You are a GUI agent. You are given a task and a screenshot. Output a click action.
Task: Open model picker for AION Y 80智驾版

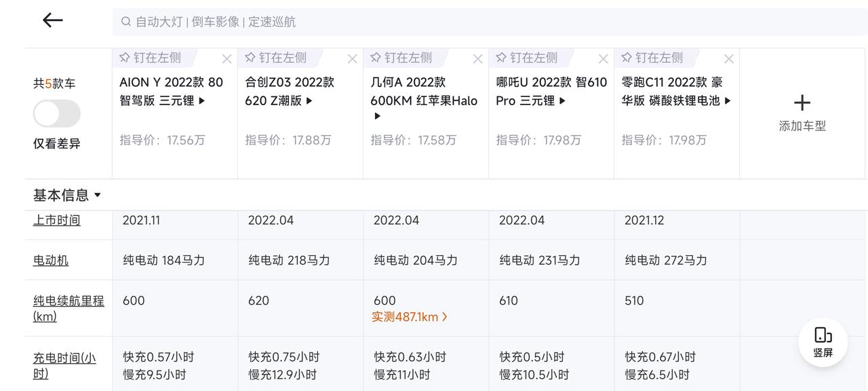[172, 92]
